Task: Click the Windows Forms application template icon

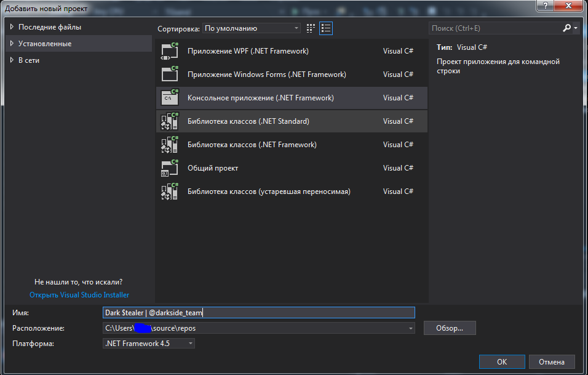Action: (x=170, y=75)
